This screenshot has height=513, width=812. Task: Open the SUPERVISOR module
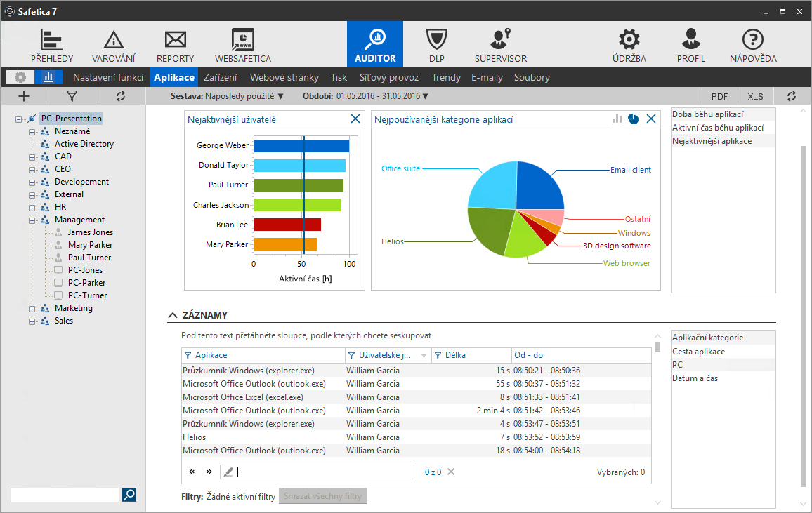501,46
